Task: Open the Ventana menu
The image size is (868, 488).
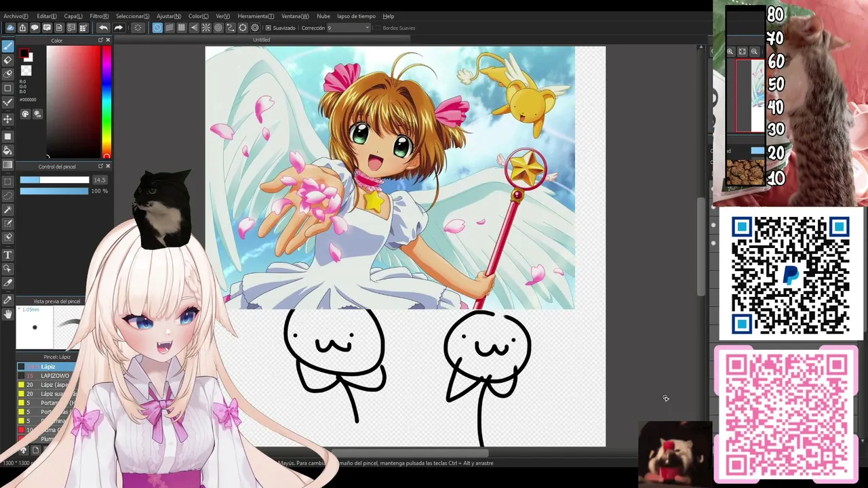Action: [x=295, y=16]
